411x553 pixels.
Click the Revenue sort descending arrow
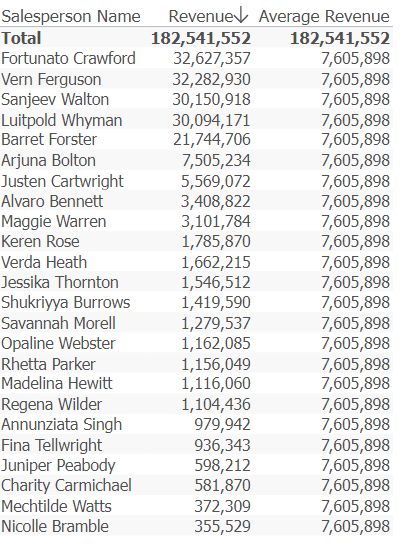pyautogui.click(x=241, y=16)
